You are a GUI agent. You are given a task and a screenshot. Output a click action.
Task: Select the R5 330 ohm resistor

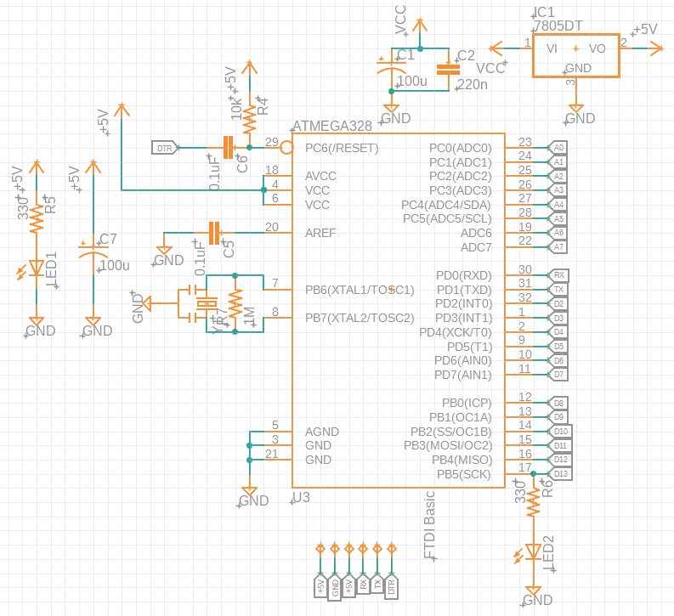point(37,219)
